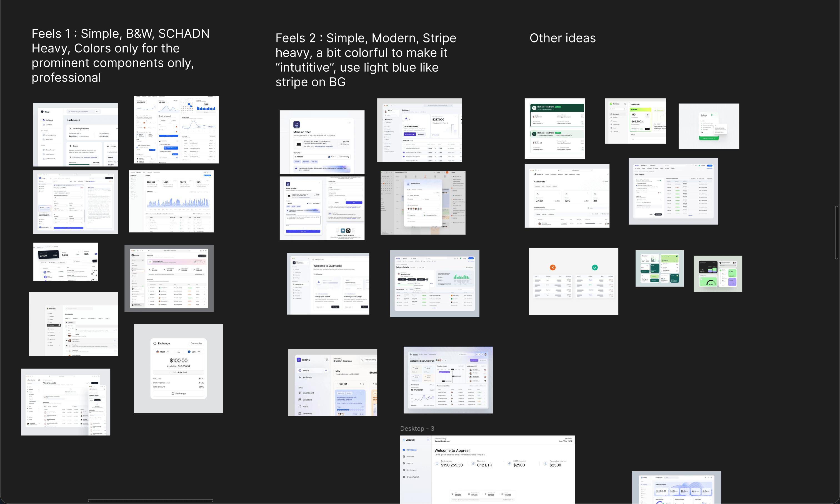Click the weihu purple logo icon

[x=299, y=360]
